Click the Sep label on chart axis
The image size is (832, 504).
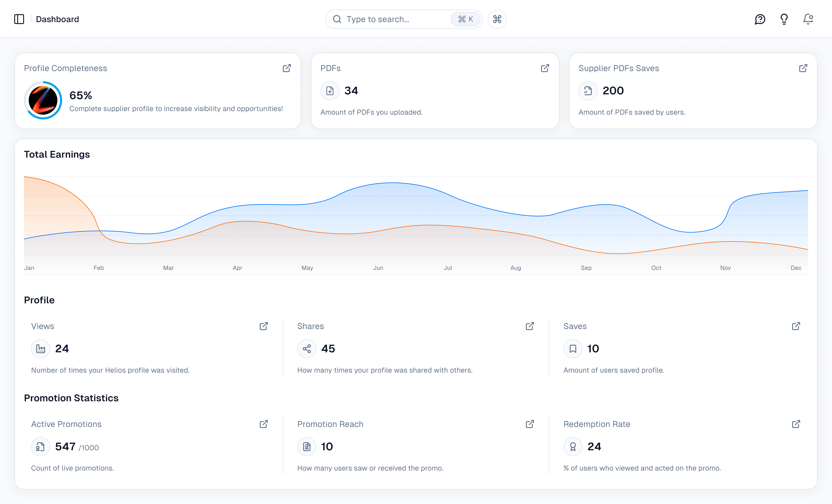pos(586,268)
